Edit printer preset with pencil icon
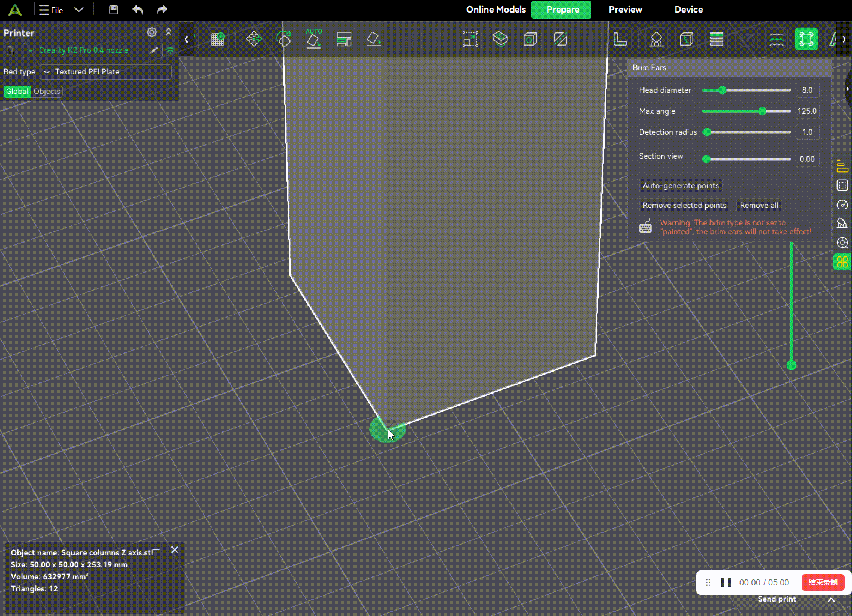 pos(154,50)
